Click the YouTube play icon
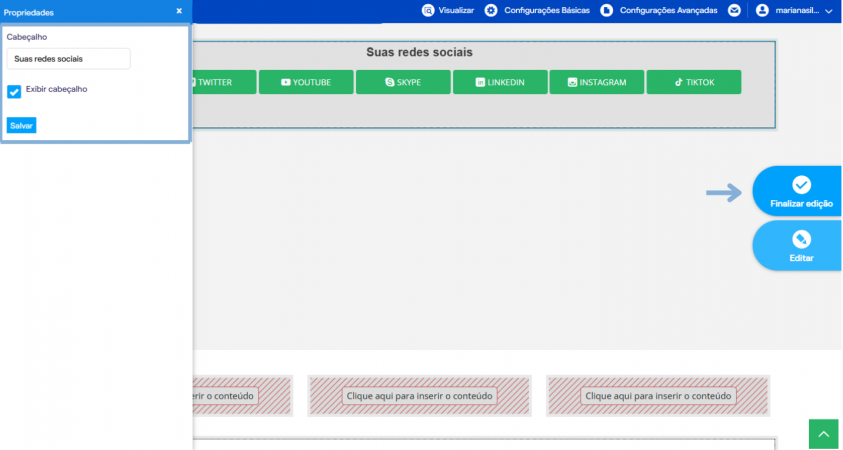The height and width of the screenshot is (450, 843). click(285, 82)
